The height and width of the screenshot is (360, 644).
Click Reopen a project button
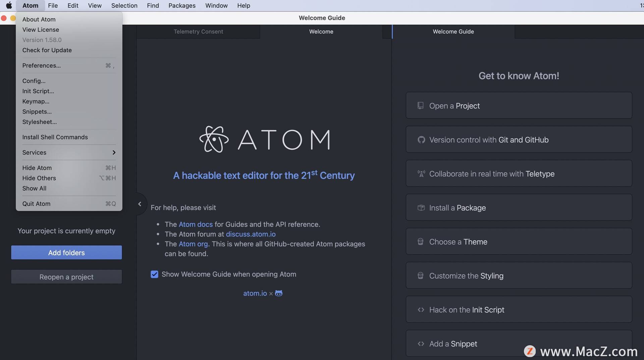66,277
